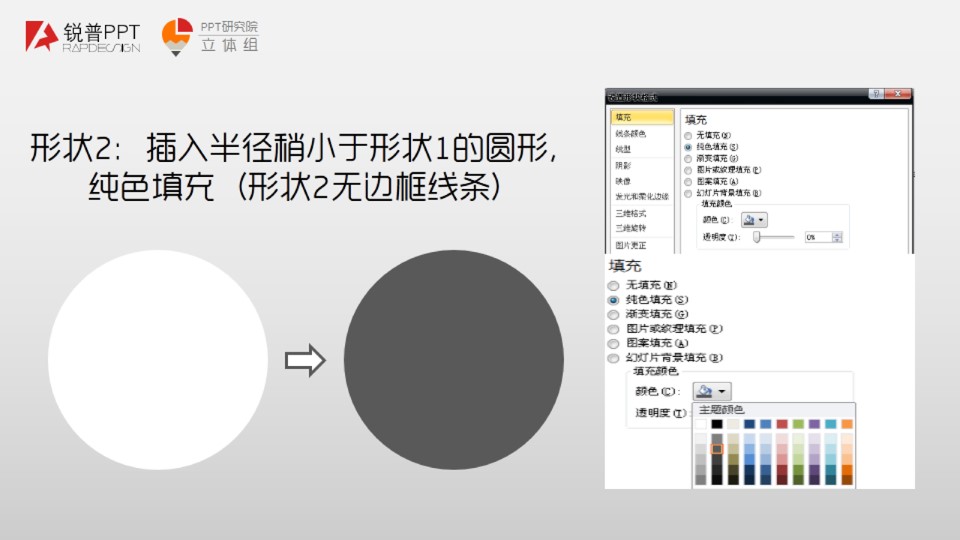Click the red 锐普PPT logo icon

click(42, 36)
